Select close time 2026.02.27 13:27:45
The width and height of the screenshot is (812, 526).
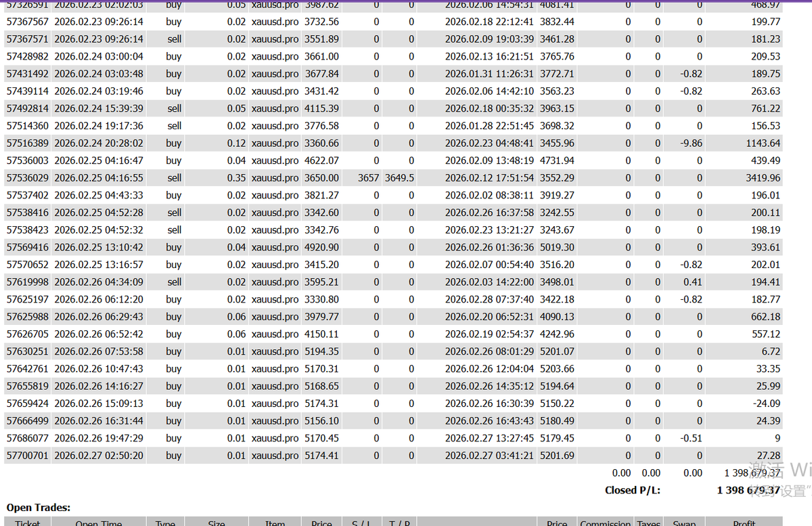489,438
